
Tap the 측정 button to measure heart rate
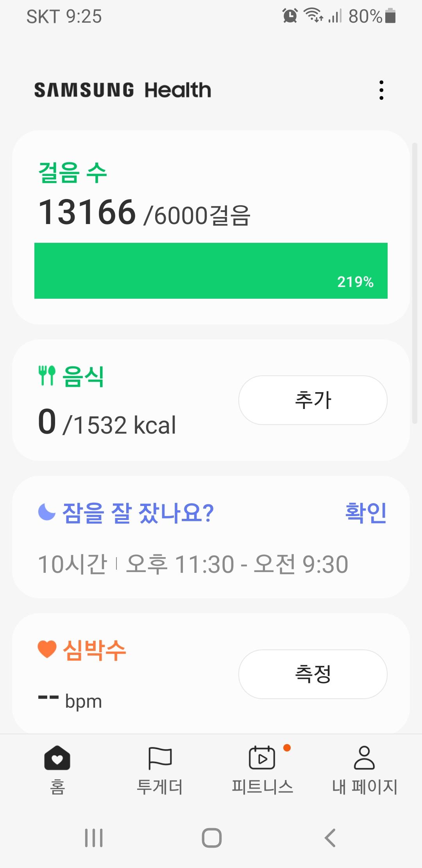click(x=313, y=674)
